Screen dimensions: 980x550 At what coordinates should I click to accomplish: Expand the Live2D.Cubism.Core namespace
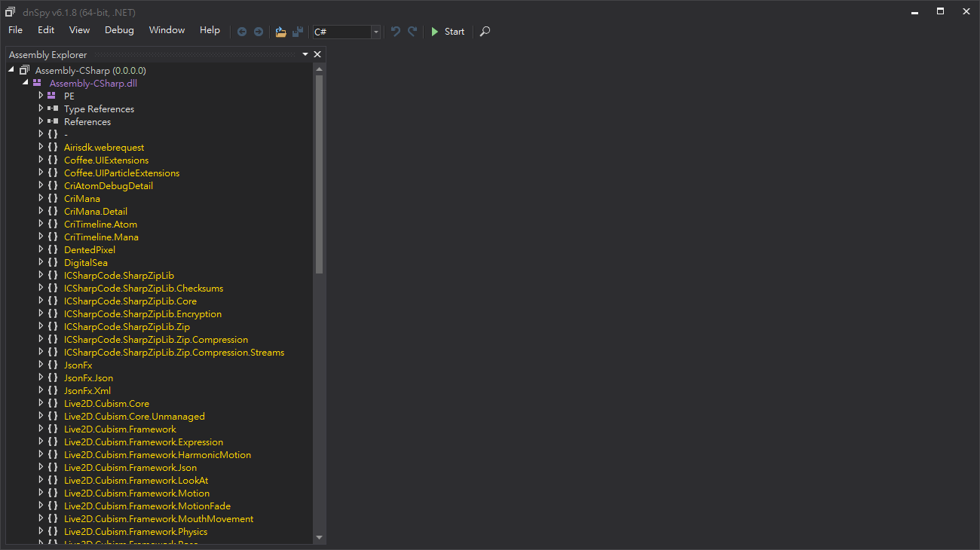[41, 403]
